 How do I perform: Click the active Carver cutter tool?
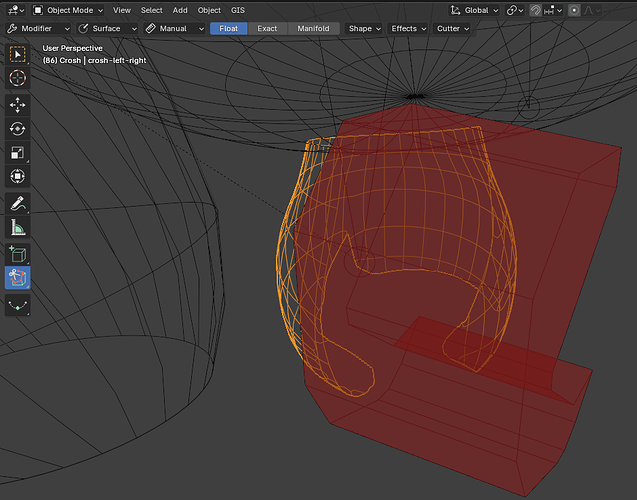[17, 278]
